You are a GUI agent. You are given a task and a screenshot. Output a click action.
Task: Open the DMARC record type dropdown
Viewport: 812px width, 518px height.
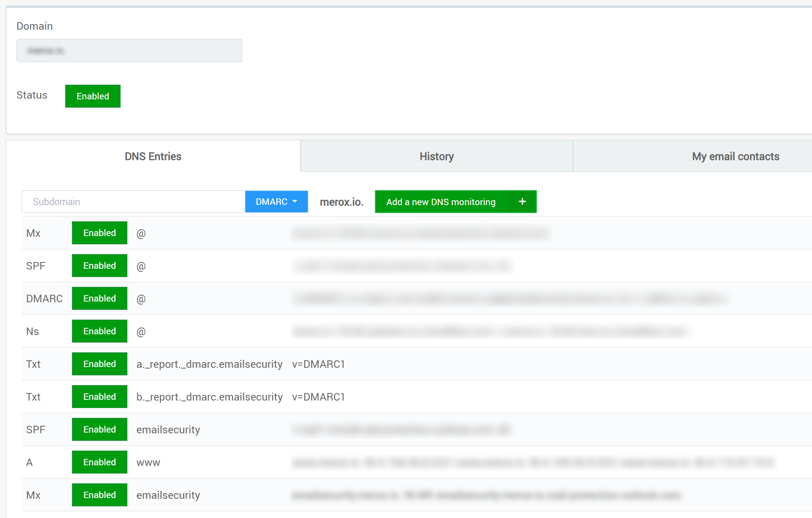pos(276,202)
